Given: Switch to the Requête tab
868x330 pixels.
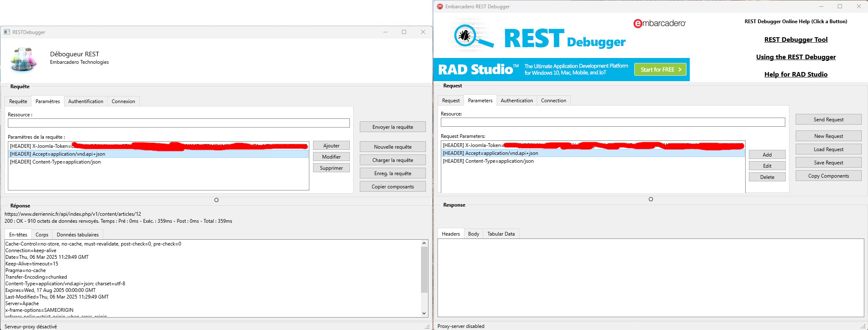Looking at the screenshot, I should pyautogui.click(x=18, y=101).
